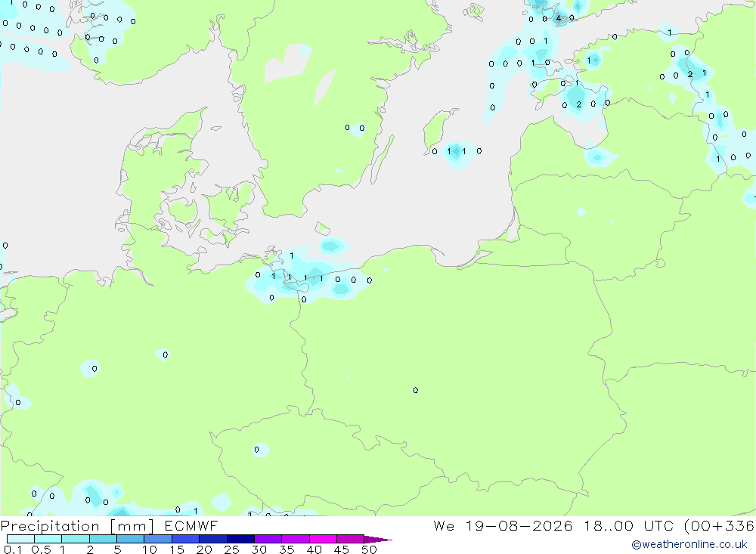Pick the 10–15 mm blue legend swatch
Screen dimensions: 756x554
158,539
